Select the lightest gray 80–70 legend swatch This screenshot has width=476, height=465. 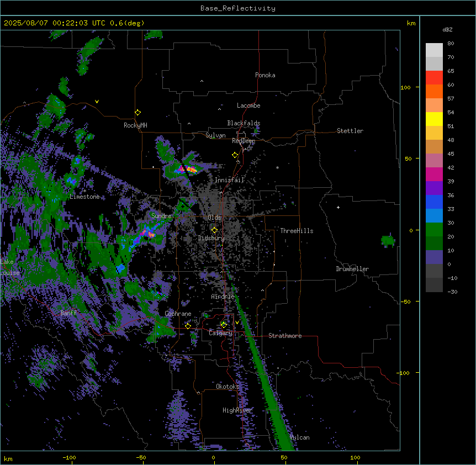pyautogui.click(x=434, y=50)
